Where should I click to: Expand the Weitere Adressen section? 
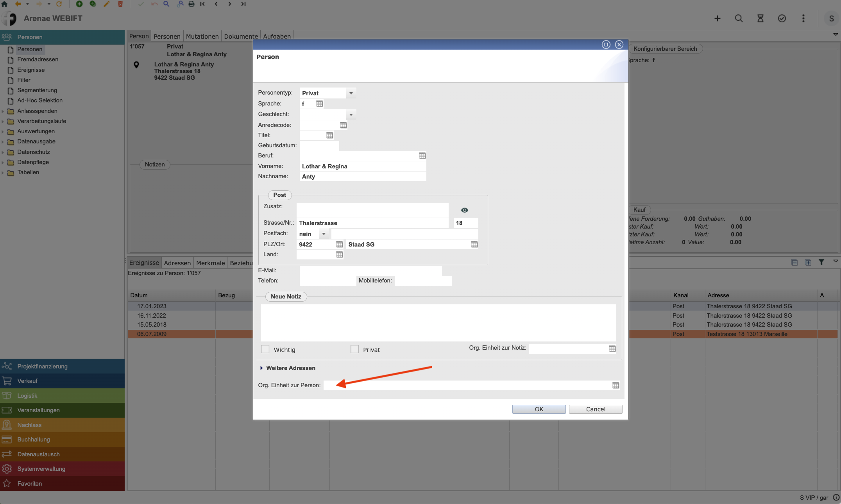coord(261,368)
